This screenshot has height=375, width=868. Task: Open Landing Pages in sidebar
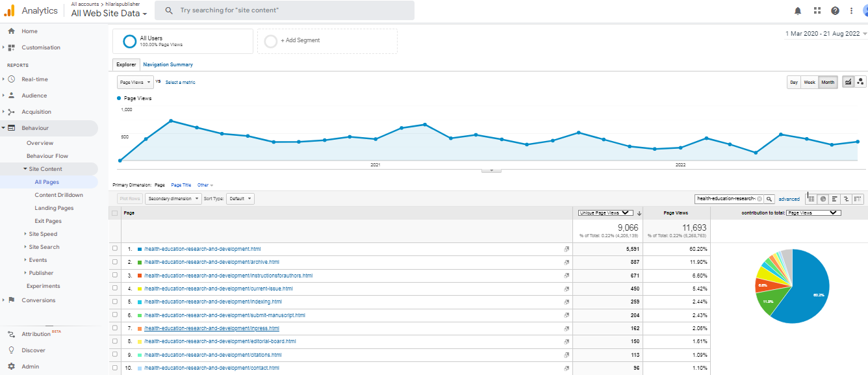point(54,208)
